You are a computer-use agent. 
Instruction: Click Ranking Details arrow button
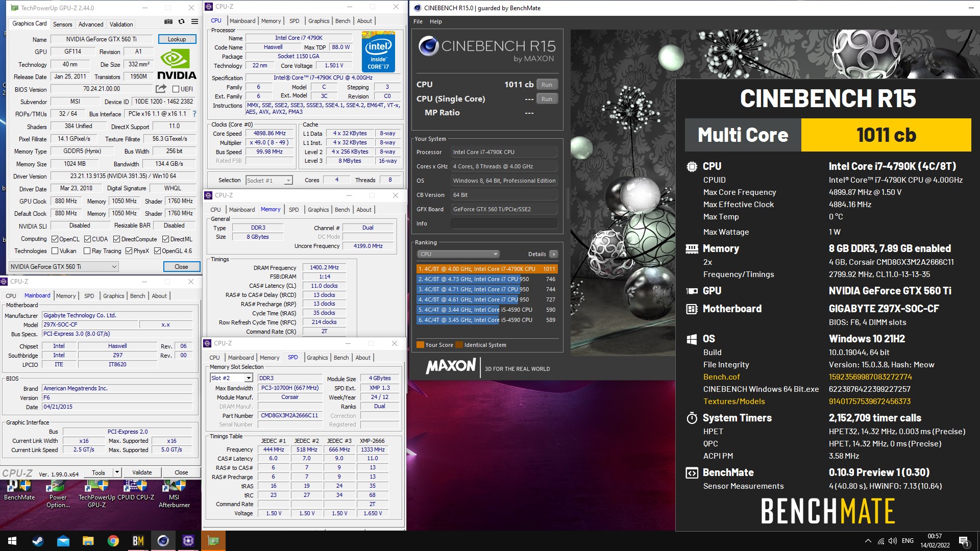554,254
